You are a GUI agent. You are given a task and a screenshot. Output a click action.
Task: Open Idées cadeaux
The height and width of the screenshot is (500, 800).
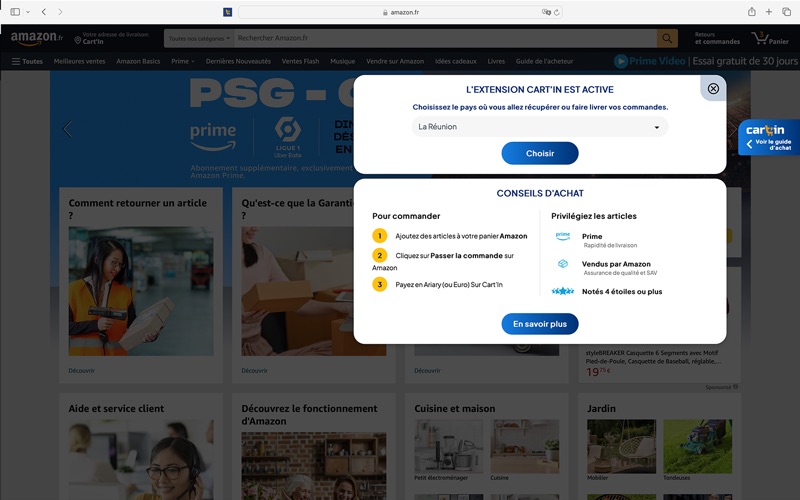click(456, 61)
